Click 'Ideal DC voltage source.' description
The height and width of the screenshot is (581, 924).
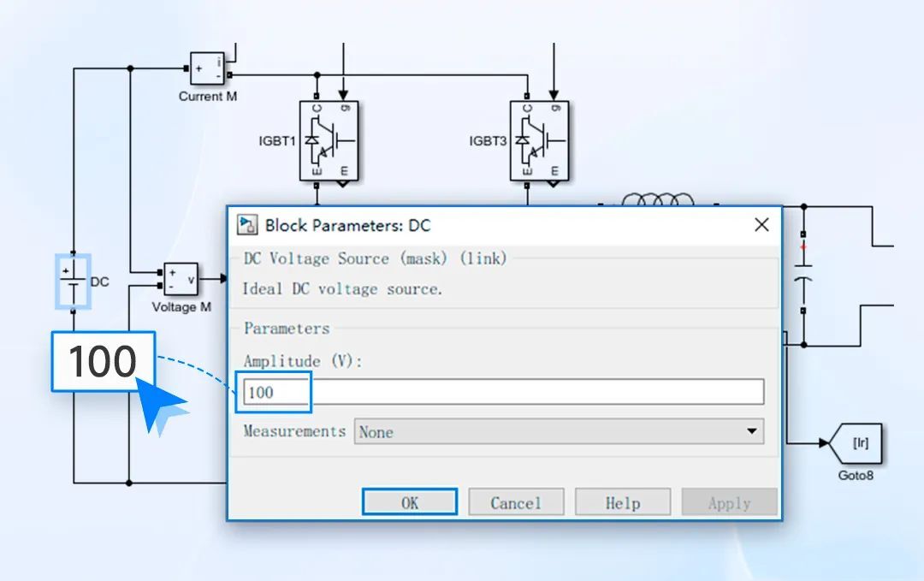pos(342,288)
